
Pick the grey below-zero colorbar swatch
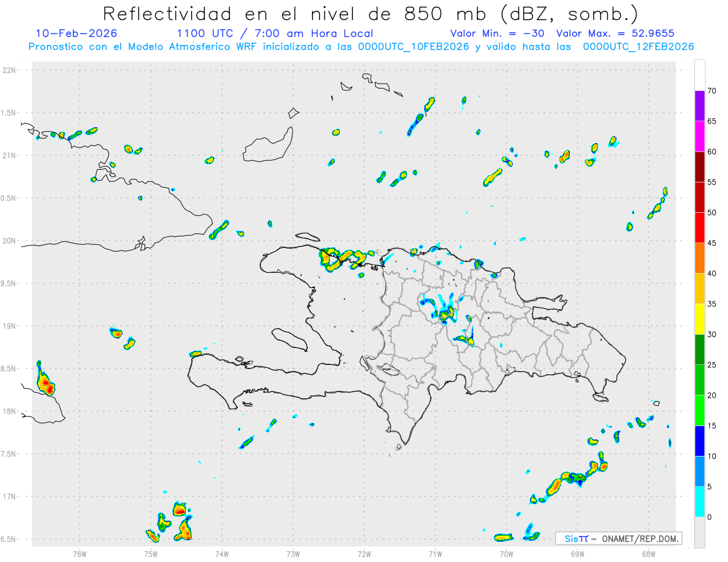[x=699, y=532]
